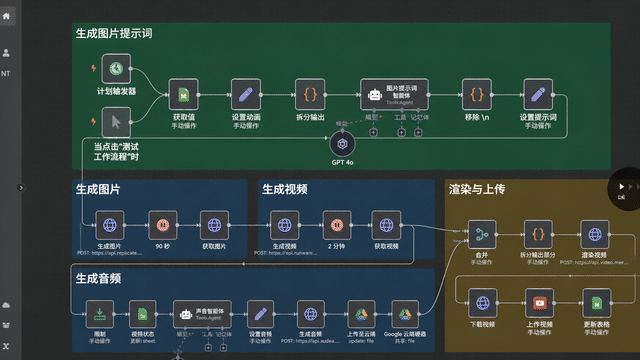This screenshot has width=640, height=360.
Task: Select the 当点击测试工作流程时 manual trigger node
Action: pyautogui.click(x=116, y=122)
